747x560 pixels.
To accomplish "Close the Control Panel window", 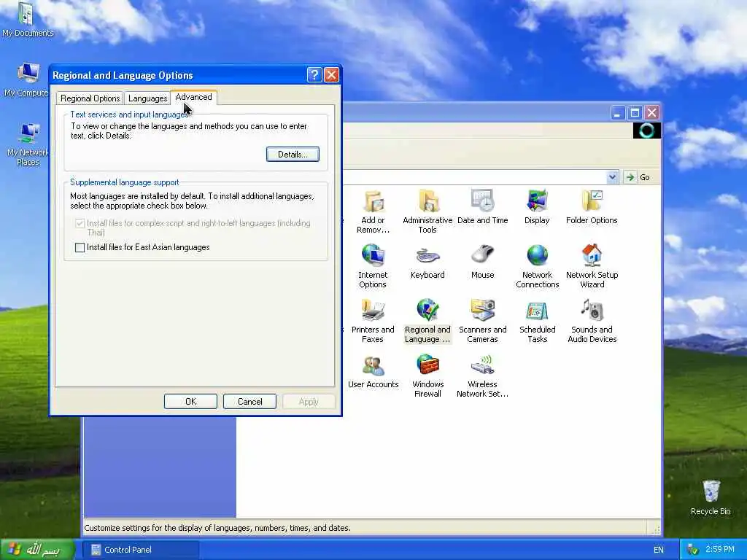I will click(x=651, y=113).
